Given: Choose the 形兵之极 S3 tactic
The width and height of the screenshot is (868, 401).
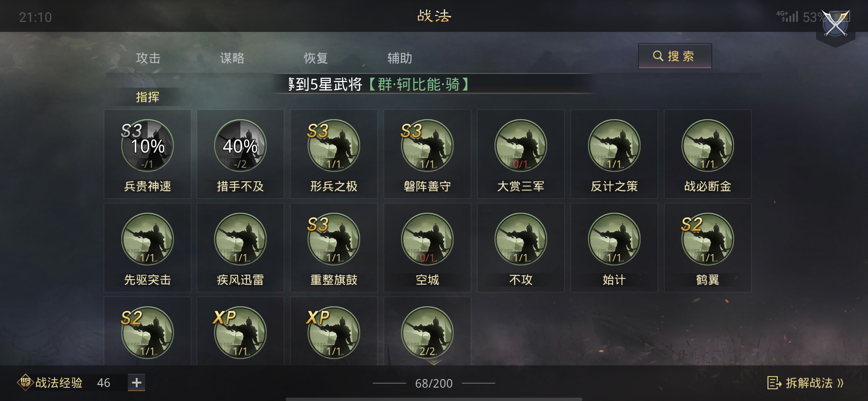Looking at the screenshot, I should [x=334, y=146].
